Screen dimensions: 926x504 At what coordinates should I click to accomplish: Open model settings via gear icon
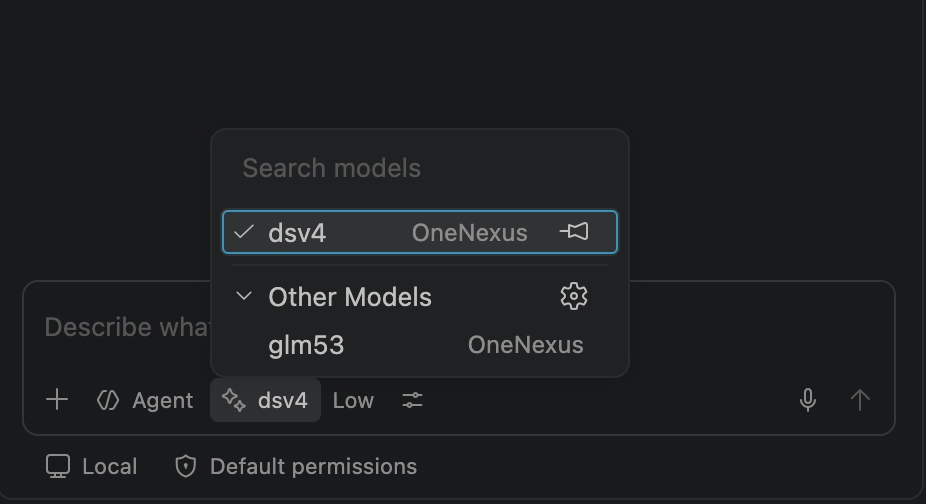coord(573,296)
